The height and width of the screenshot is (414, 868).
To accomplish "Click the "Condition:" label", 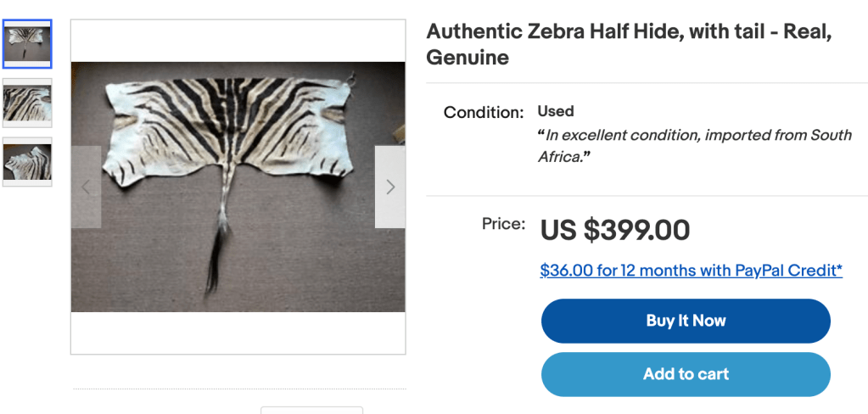I will pyautogui.click(x=484, y=112).
